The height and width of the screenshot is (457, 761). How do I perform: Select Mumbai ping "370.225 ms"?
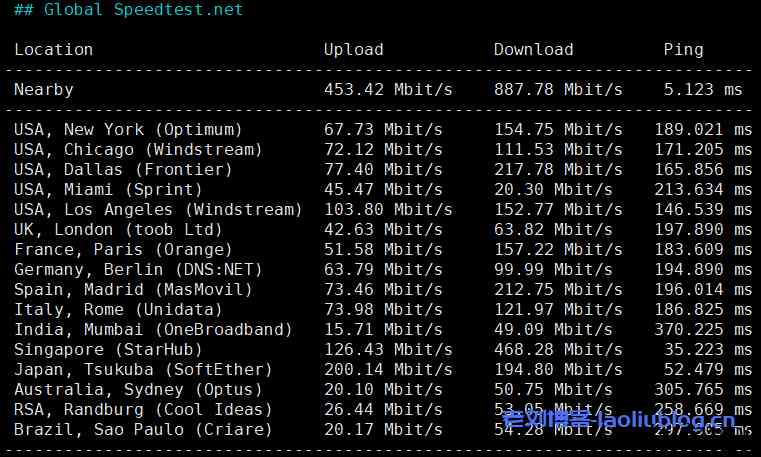point(703,329)
